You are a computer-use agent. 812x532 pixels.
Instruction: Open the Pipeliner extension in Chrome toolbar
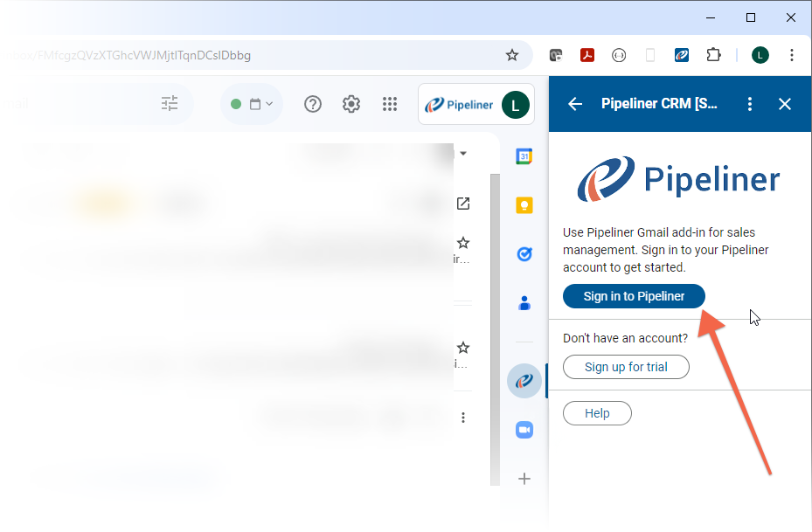click(682, 55)
